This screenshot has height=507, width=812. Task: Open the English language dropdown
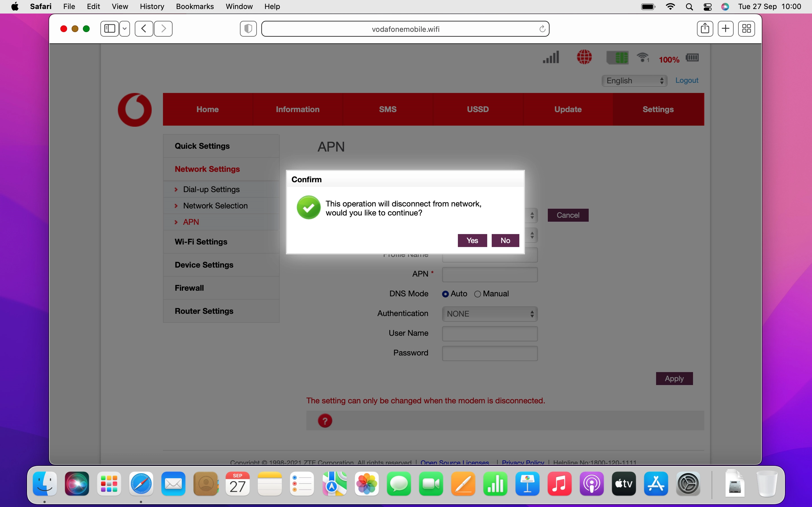point(634,81)
